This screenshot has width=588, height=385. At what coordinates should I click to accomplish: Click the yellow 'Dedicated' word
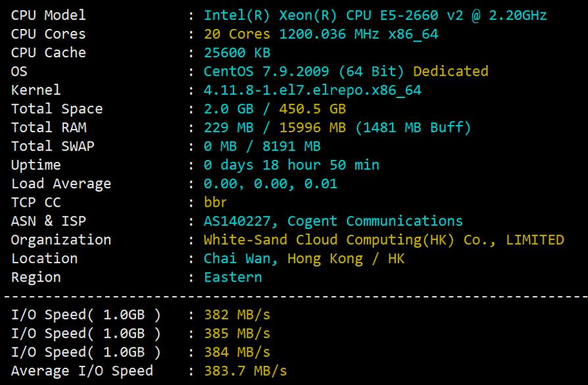tap(451, 71)
